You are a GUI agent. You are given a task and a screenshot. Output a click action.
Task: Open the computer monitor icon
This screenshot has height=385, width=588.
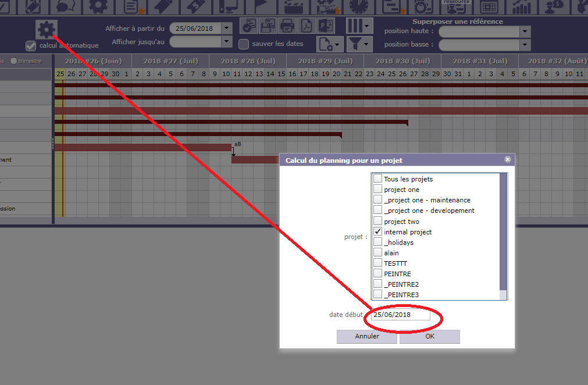[228, 6]
